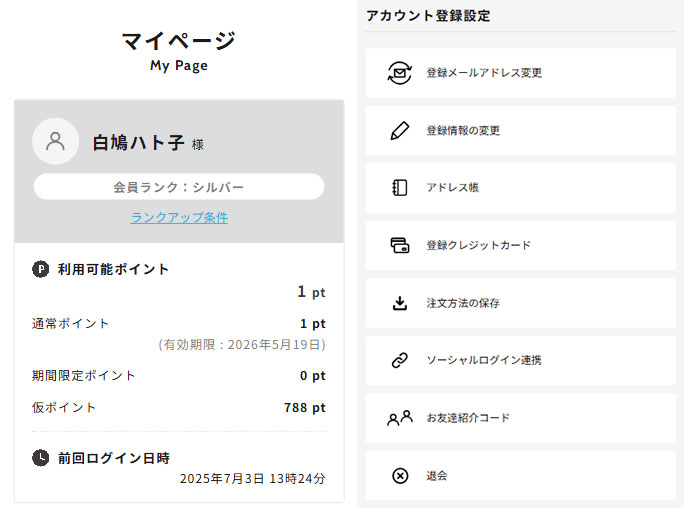Click the pencil icon for registration info
Image resolution: width=684 pixels, height=508 pixels.
(x=400, y=131)
